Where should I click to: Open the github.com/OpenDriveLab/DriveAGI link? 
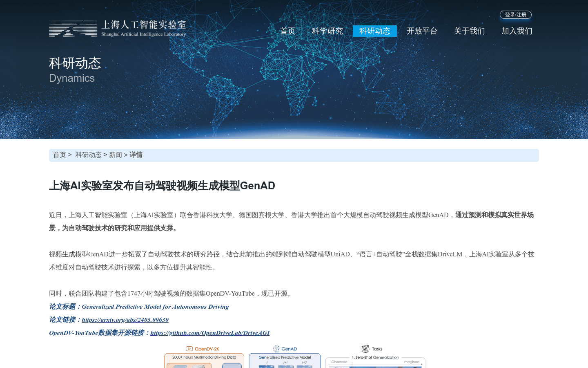click(210, 333)
